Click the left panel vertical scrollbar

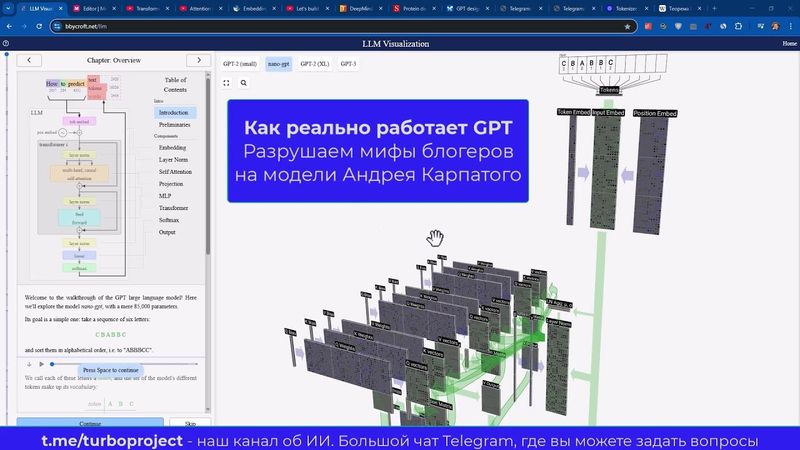pyautogui.click(x=208, y=163)
